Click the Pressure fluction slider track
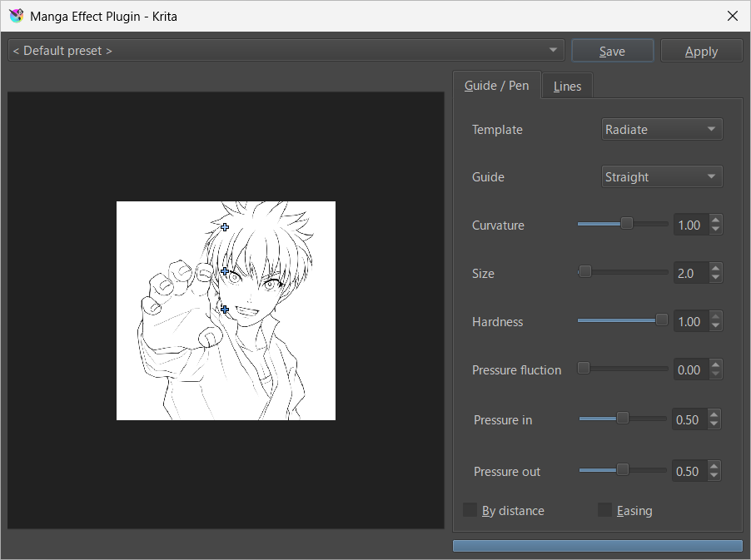Screen dimensions: 751x560 624,369
